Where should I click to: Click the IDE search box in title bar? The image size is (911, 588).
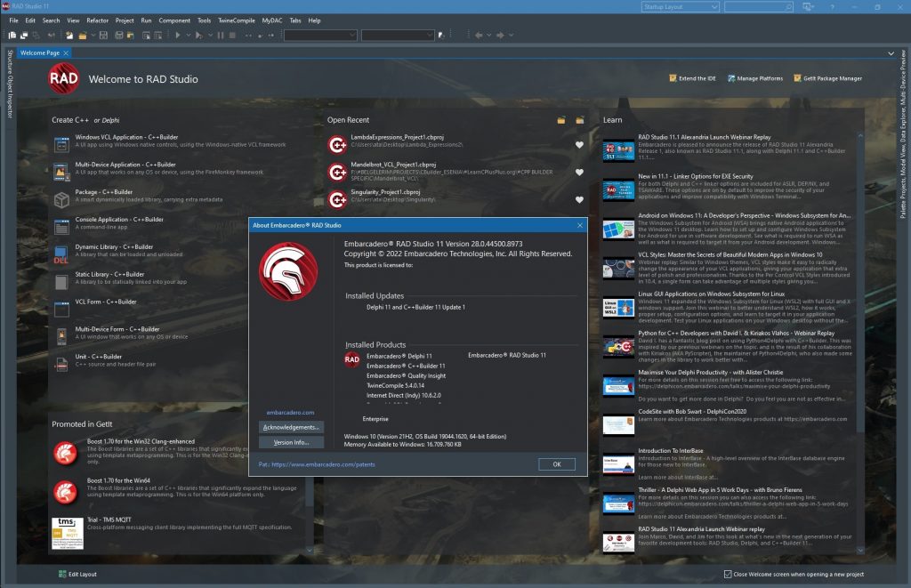click(758, 7)
